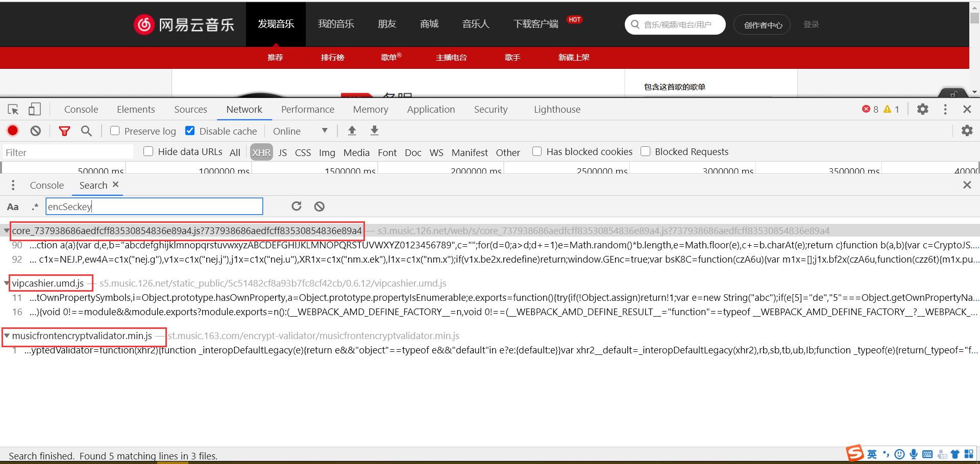The height and width of the screenshot is (464, 980).
Task: Check the Blocked Requests option
Action: click(x=645, y=151)
